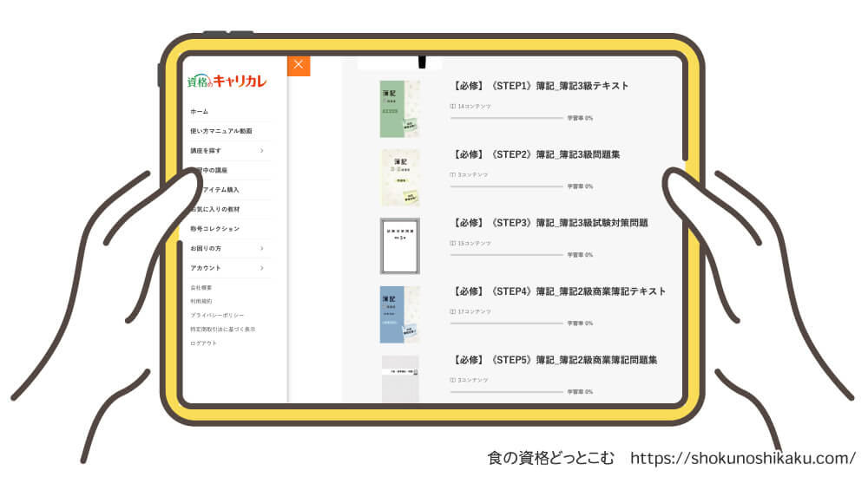Open 使い方マニュアル動画 menu item
The height and width of the screenshot is (477, 868).
point(221,131)
